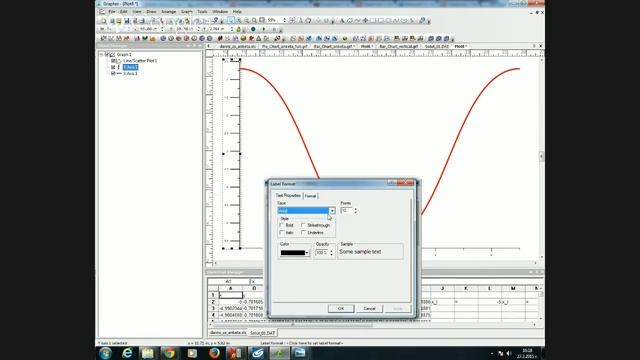This screenshot has width=640, height=360.
Task: Click the green check graph icon
Action: pyautogui.click(x=145, y=38)
